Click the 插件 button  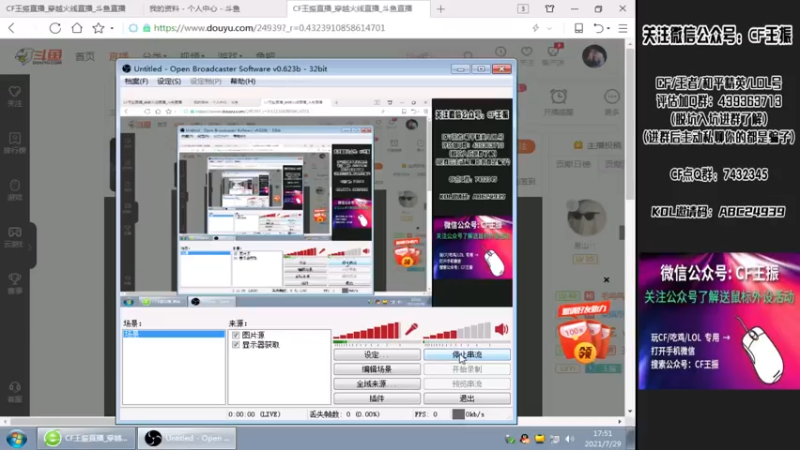[377, 398]
